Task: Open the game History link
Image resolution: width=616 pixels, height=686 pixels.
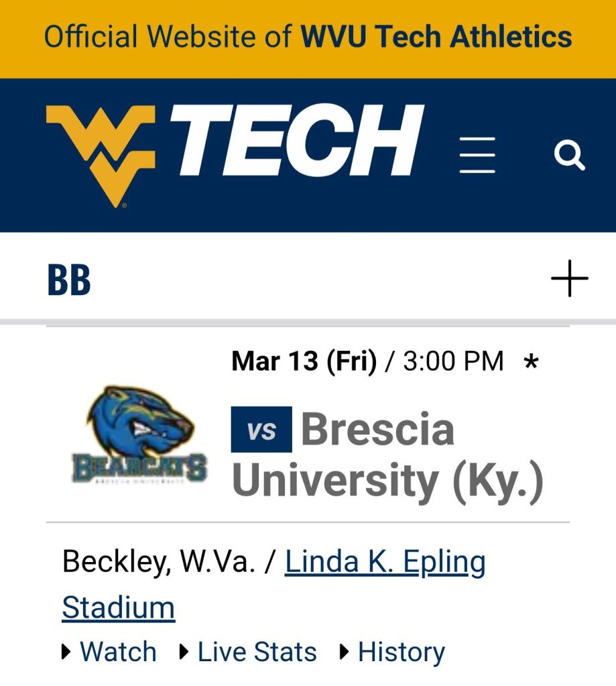Action: pyautogui.click(x=401, y=652)
